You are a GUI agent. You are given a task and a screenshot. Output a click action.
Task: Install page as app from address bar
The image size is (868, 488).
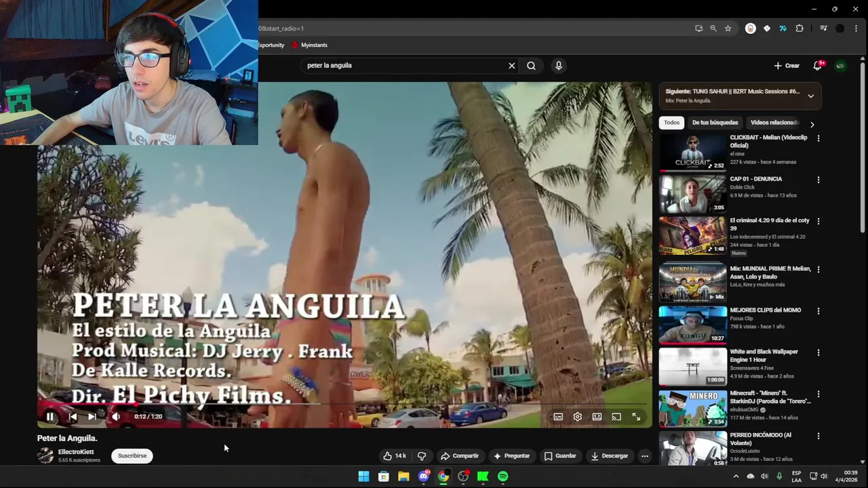click(698, 28)
